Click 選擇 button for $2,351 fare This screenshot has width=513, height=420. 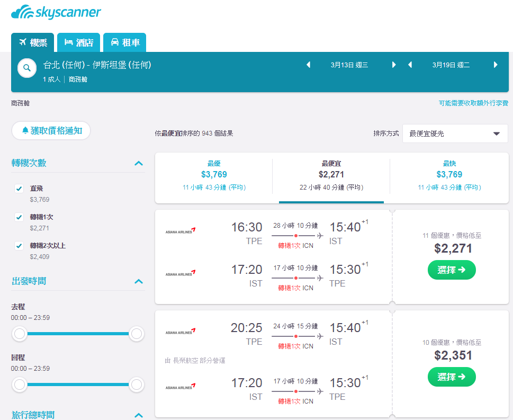452,377
